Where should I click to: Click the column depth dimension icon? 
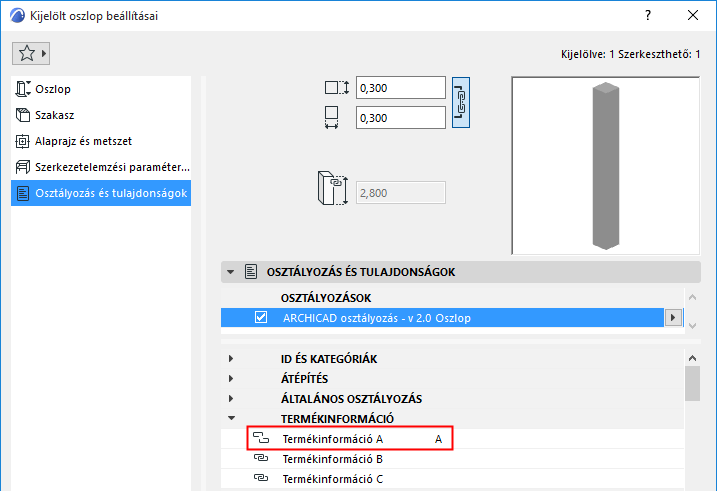pos(337,87)
